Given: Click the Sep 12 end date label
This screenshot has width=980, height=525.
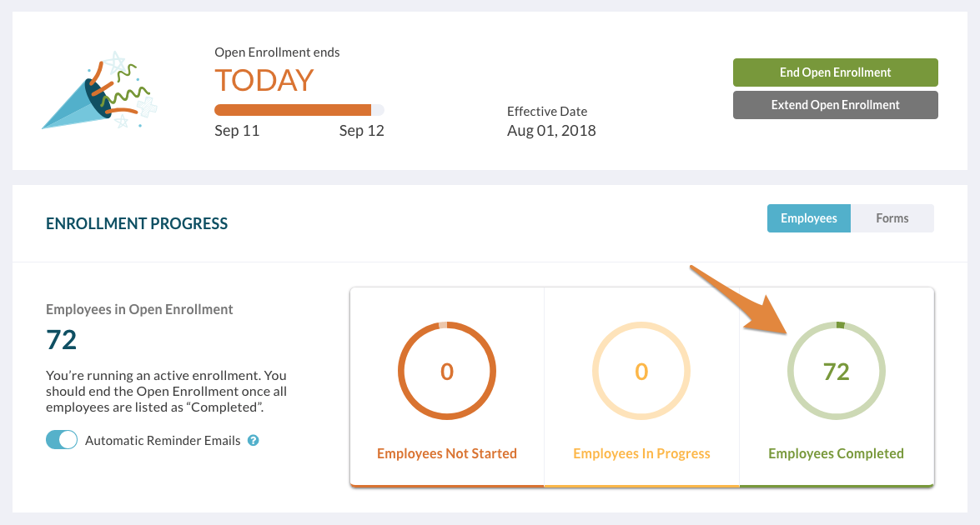Looking at the screenshot, I should point(361,131).
